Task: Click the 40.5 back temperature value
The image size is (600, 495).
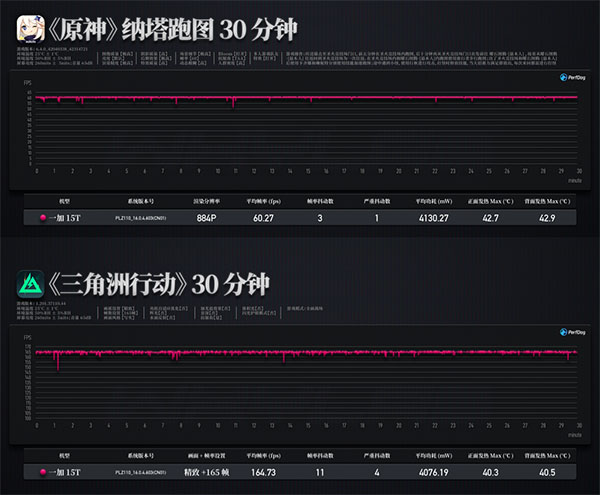Action: click(546, 472)
